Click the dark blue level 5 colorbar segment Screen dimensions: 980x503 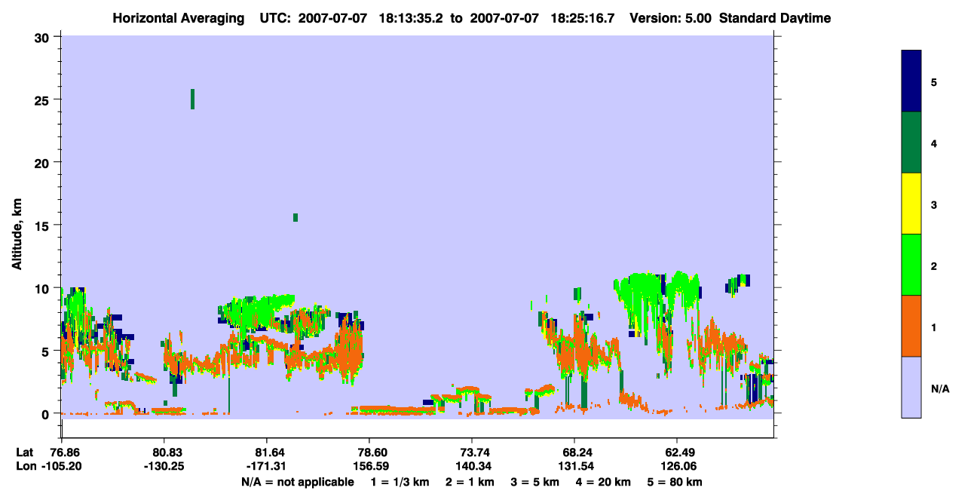(911, 81)
